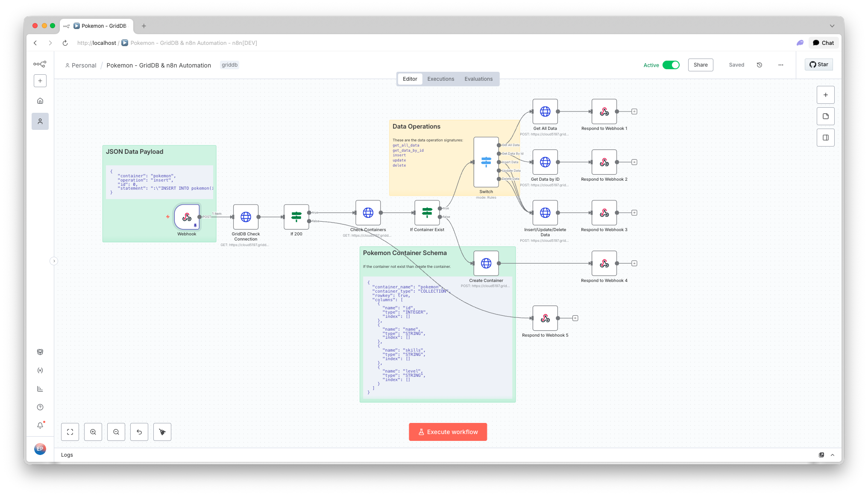Select the JSON Data Payload sticky note title

pos(135,152)
